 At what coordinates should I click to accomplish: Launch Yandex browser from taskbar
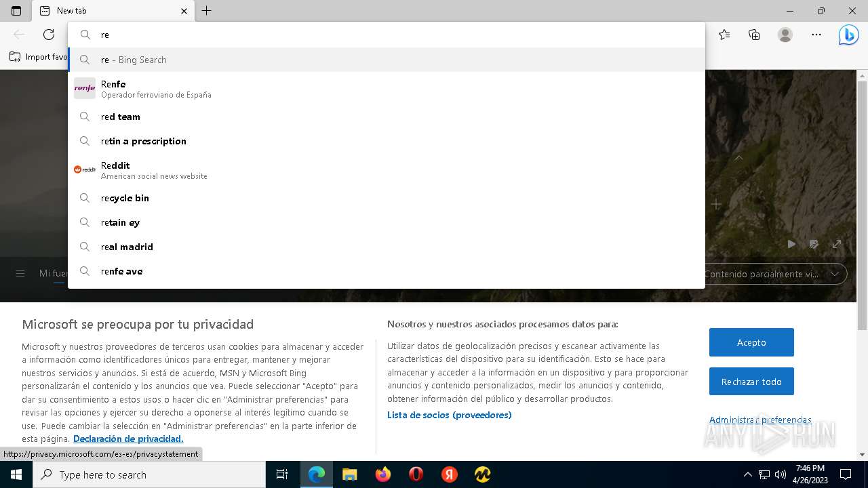[450, 474]
